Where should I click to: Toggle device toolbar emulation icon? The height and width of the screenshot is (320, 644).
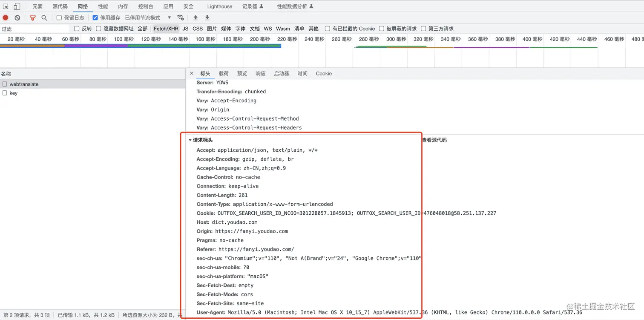[17, 6]
